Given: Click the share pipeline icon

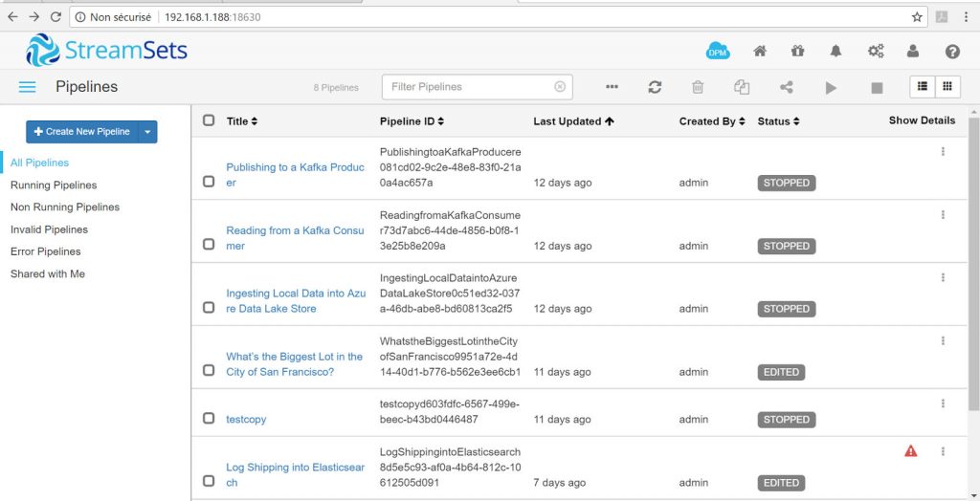Looking at the screenshot, I should [x=787, y=87].
